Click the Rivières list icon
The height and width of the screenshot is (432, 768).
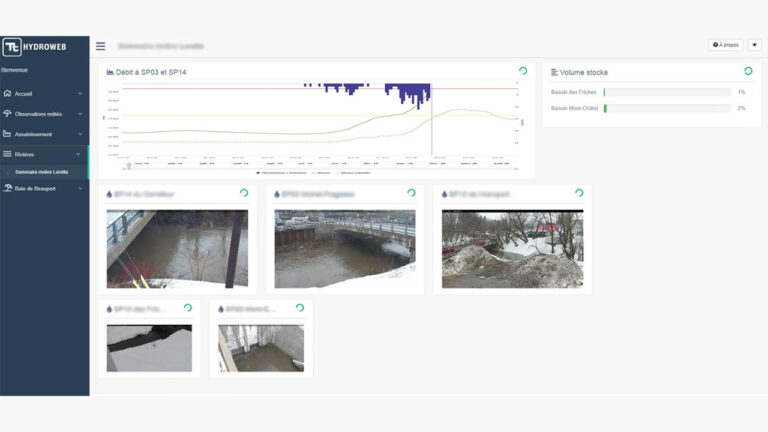click(7, 154)
